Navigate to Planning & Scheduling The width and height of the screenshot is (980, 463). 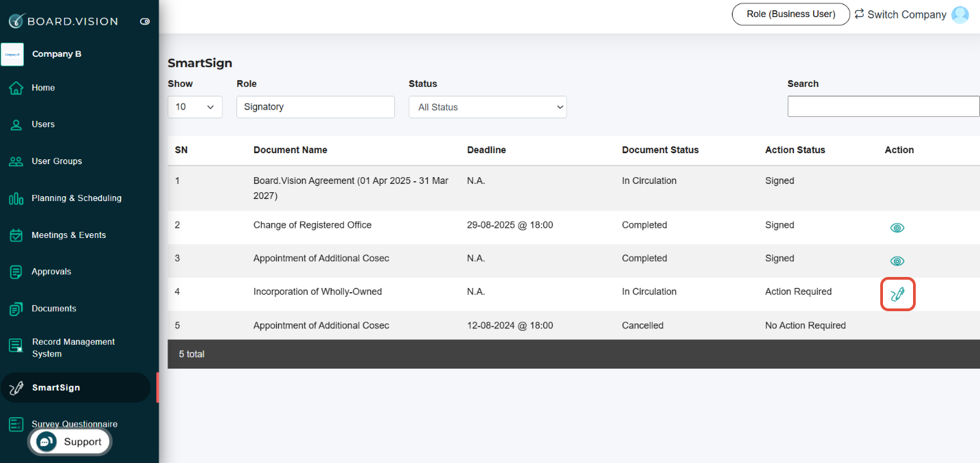(x=77, y=198)
